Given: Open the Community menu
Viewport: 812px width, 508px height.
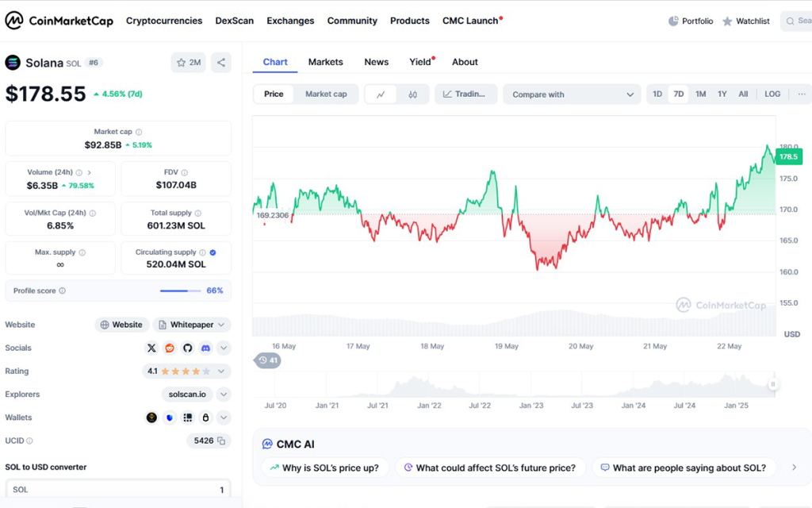Looking at the screenshot, I should pyautogui.click(x=352, y=21).
